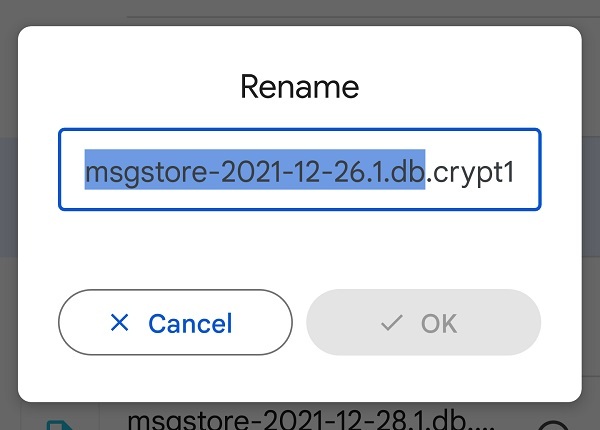The image size is (600, 430).
Task: Click the word Cancel label text
Action: (190, 324)
